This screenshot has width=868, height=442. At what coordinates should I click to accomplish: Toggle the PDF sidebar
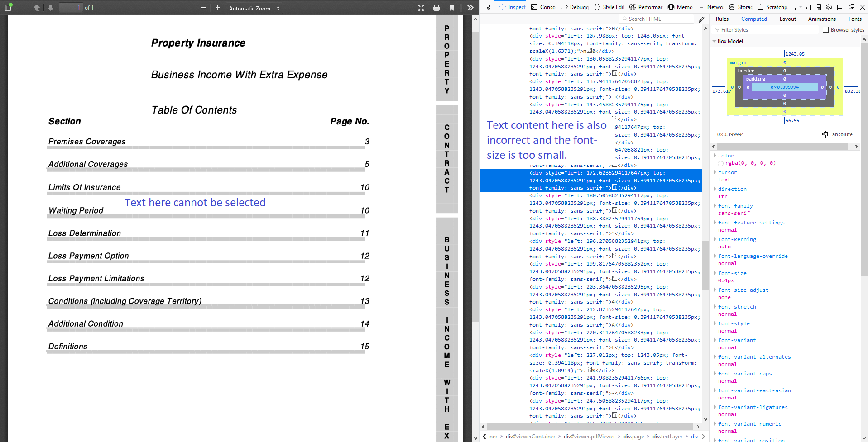click(x=8, y=7)
